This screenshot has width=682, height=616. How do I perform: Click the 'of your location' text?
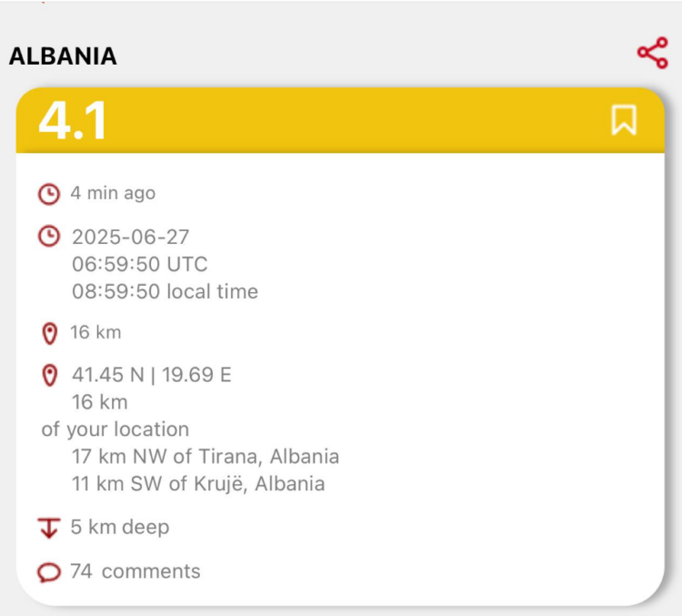coord(115,429)
